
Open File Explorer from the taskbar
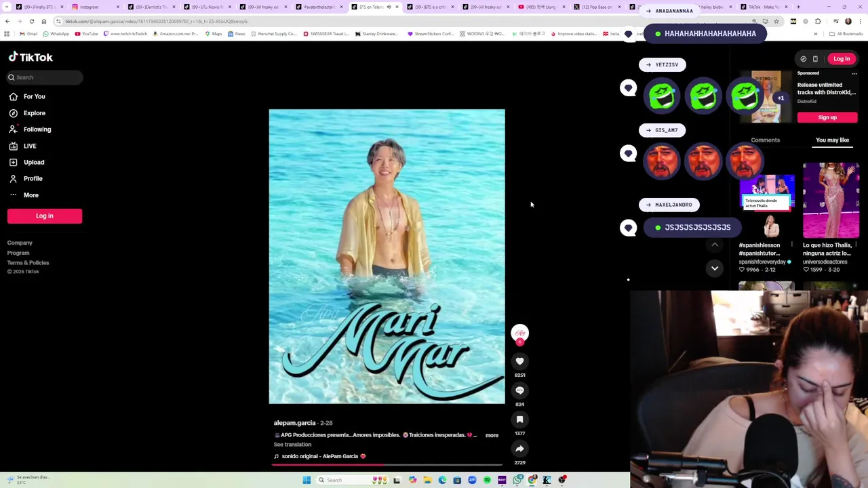point(427,481)
